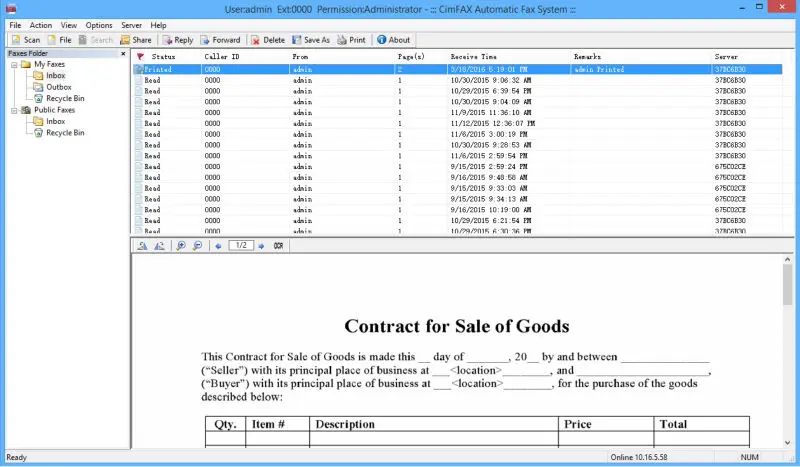Screen dimensions: 800x467
Task: Print the fax using the toolbar
Action: (x=350, y=40)
